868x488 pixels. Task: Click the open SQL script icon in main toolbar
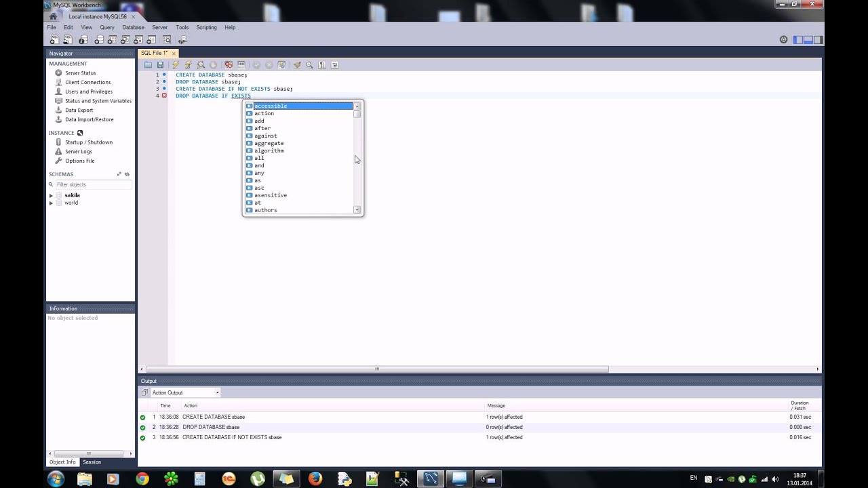[68, 40]
